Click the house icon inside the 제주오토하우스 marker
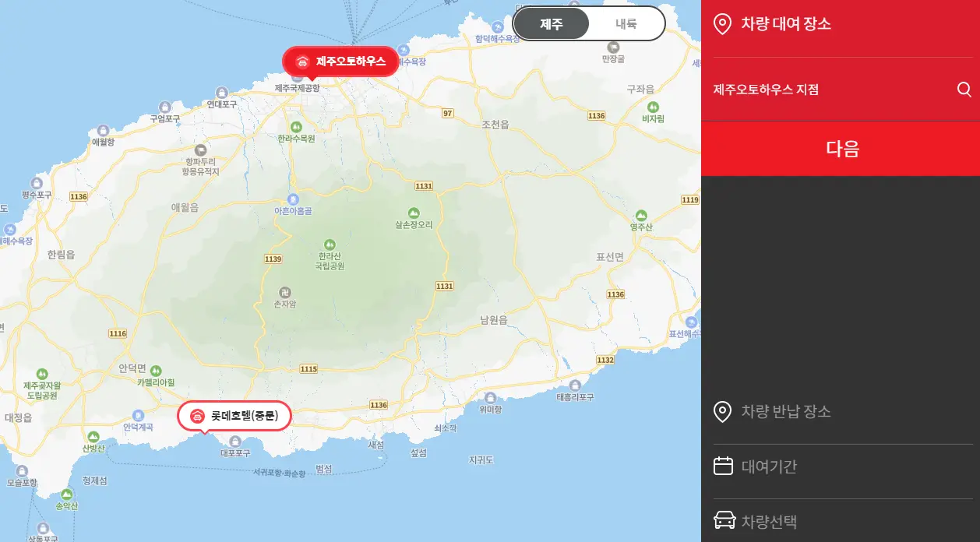 tap(302, 62)
